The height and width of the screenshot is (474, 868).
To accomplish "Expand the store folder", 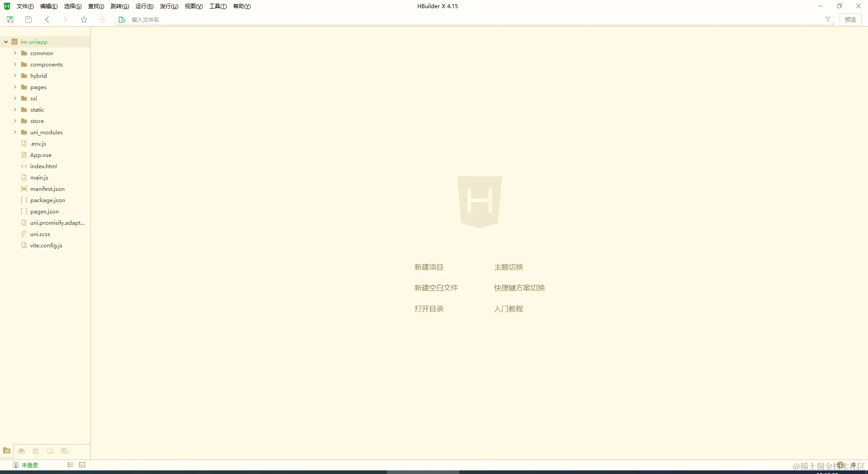I will 15,121.
